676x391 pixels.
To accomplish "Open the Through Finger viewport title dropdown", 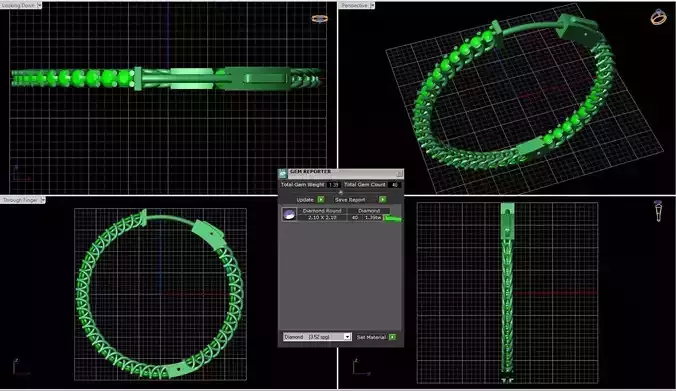I will 43,200.
